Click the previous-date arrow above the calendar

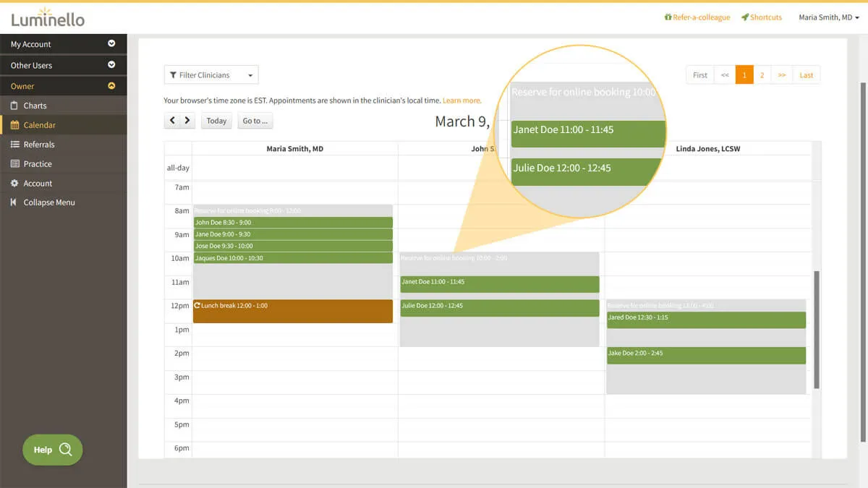click(x=171, y=121)
